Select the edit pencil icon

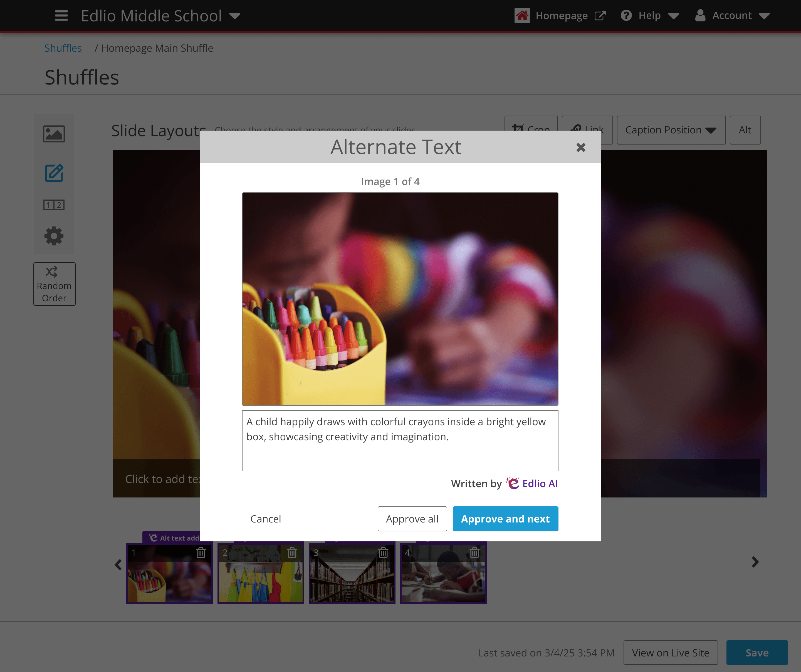tap(54, 173)
